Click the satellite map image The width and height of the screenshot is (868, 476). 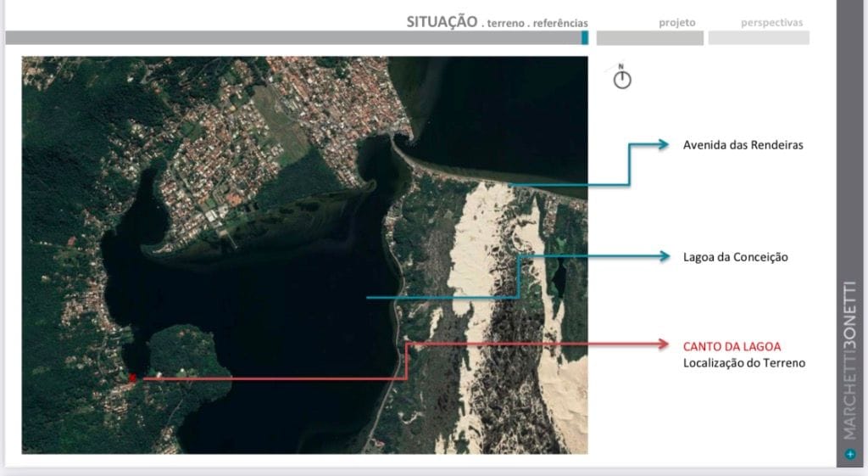304,255
